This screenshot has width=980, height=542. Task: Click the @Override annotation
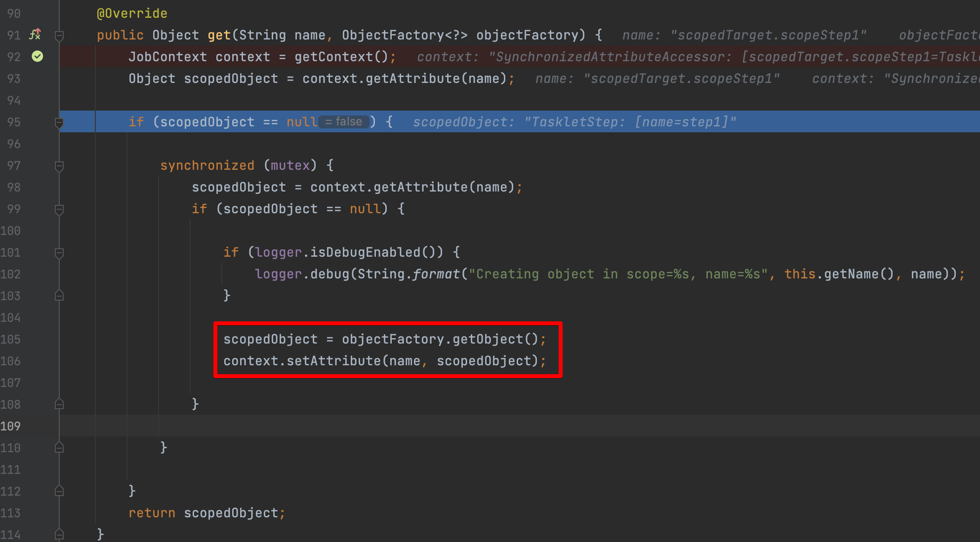(132, 13)
